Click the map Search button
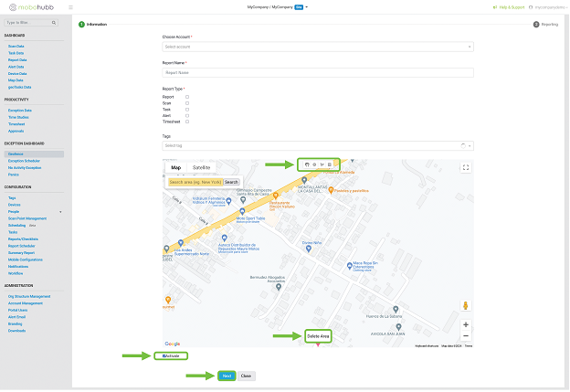Image resolution: width=570 pixels, height=392 pixels. point(231,182)
